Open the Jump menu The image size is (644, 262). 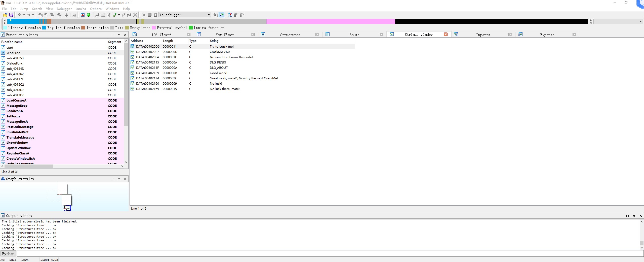tap(24, 9)
